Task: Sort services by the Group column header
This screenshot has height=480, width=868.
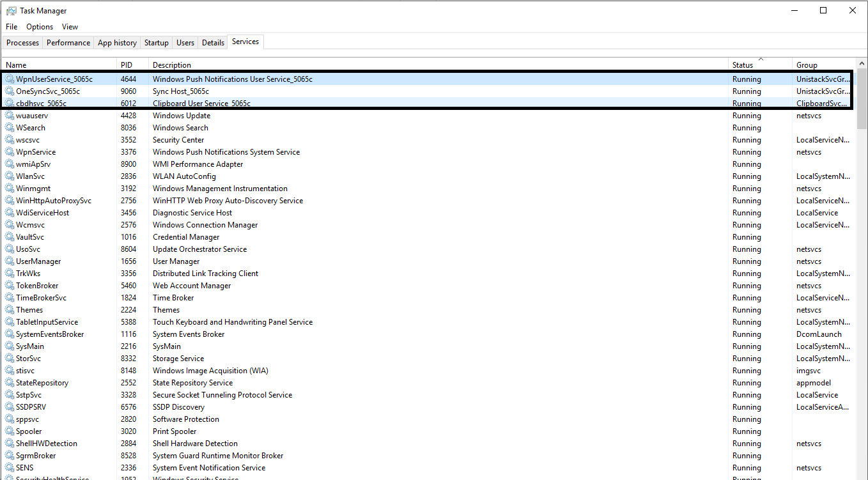Action: [x=824, y=65]
